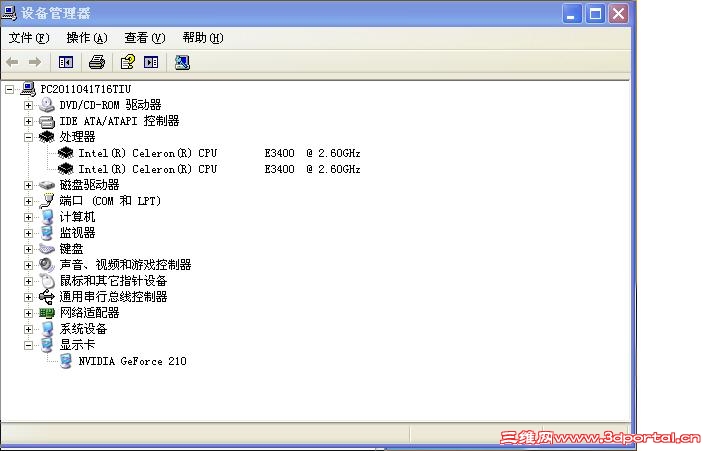Expand the 声音、视频和游戏控制器 node
The height and width of the screenshot is (451, 720).
28,265
